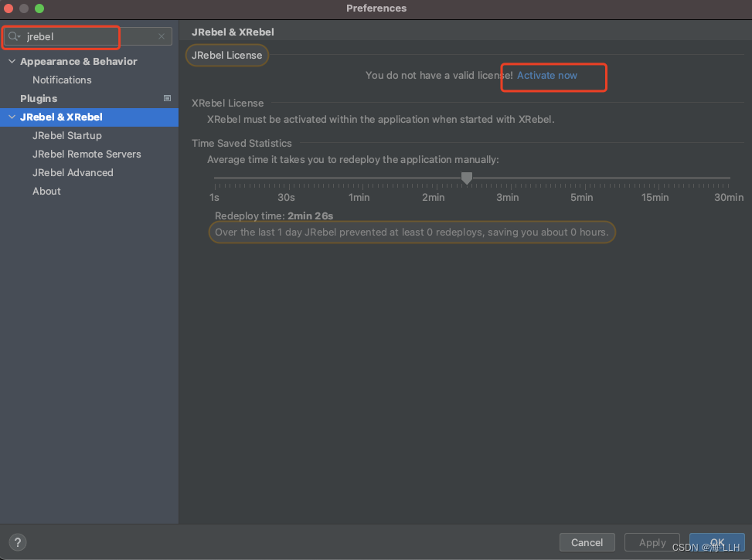Open the Plugins settings page
This screenshot has height=560, width=752.
(39, 98)
